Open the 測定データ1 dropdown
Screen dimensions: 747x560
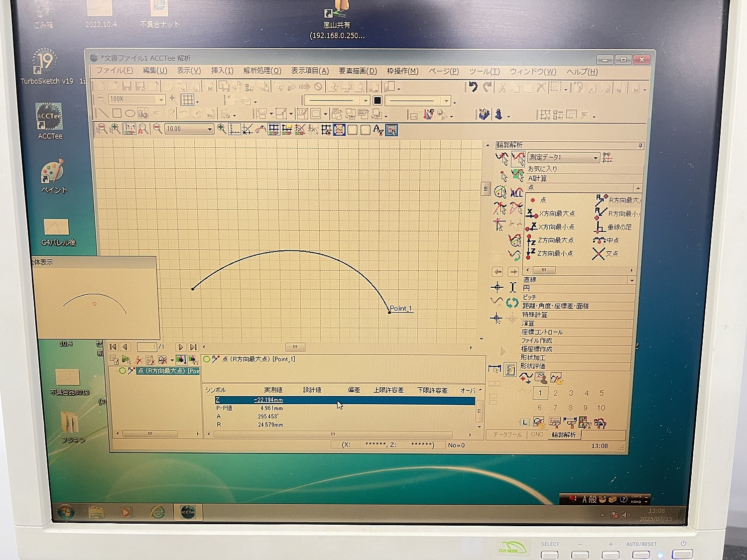[x=596, y=158]
